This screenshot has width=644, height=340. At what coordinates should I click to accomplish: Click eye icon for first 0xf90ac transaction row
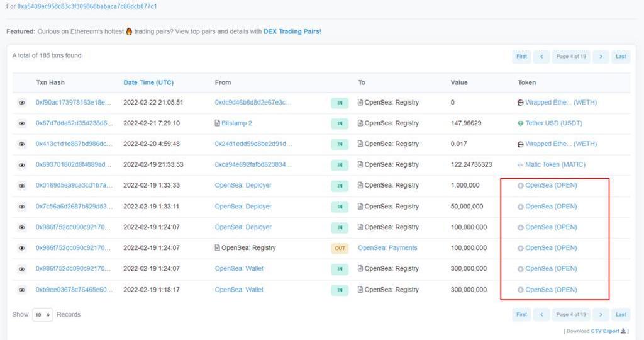22,103
